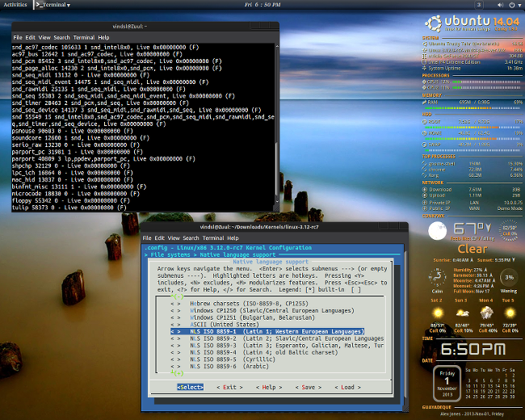Click the 02/50 CoR gauge icon
Image resolution: width=525 pixels, height=420 pixels.
tap(509, 230)
